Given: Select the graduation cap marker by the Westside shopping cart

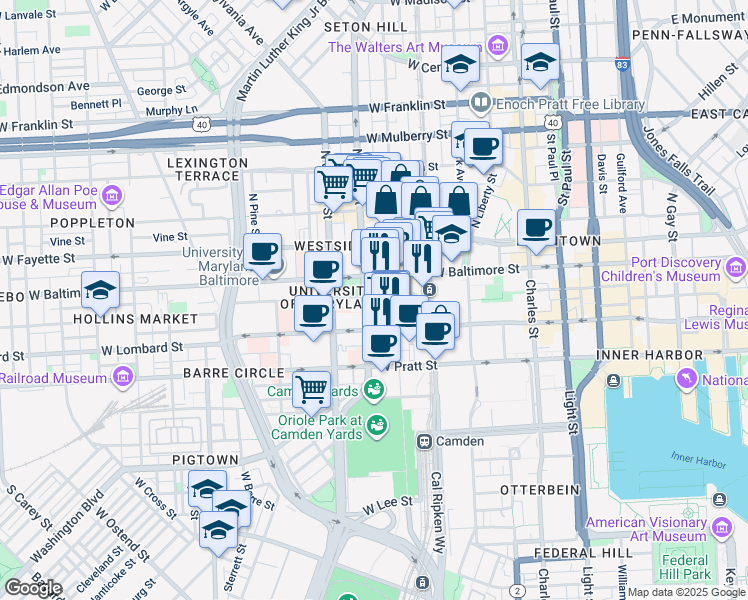Looking at the screenshot, I should 451,236.
